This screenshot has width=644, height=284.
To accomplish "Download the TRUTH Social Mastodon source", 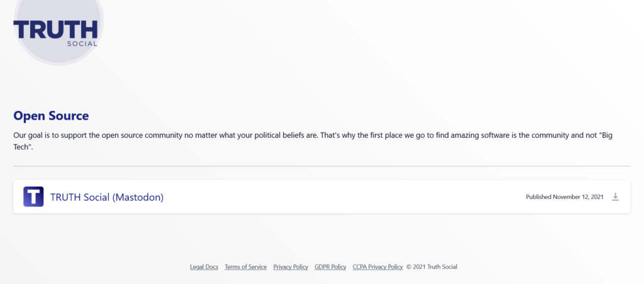I will [615, 197].
